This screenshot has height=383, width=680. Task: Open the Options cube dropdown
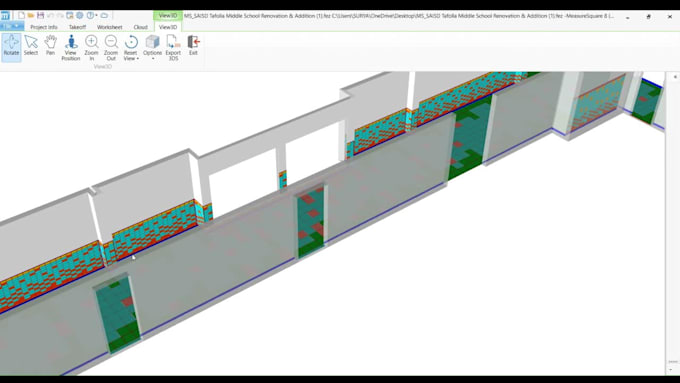click(152, 48)
